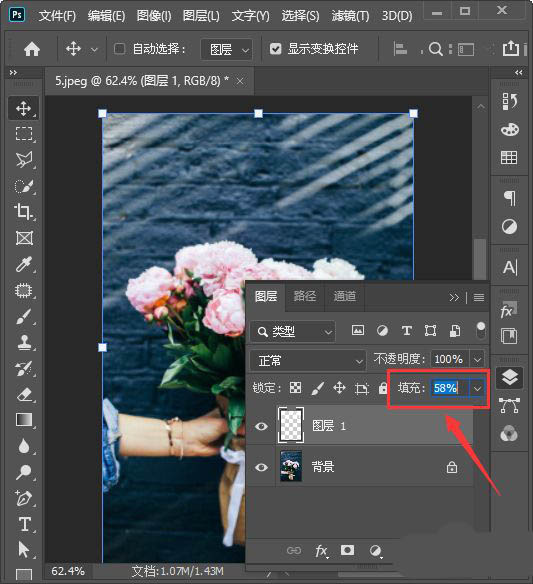
Task: Select the 背景 layer thumbnail
Action: [x=291, y=466]
